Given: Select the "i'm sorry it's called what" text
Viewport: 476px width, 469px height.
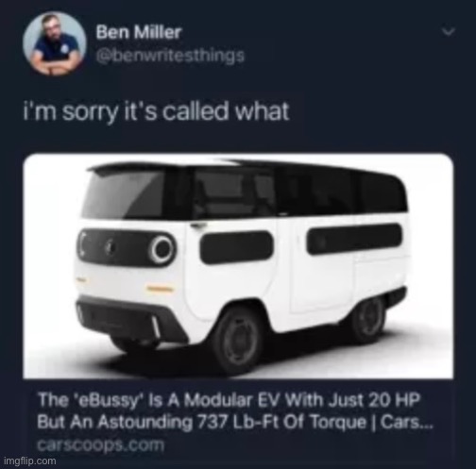Looking at the screenshot, I should click(156, 111).
